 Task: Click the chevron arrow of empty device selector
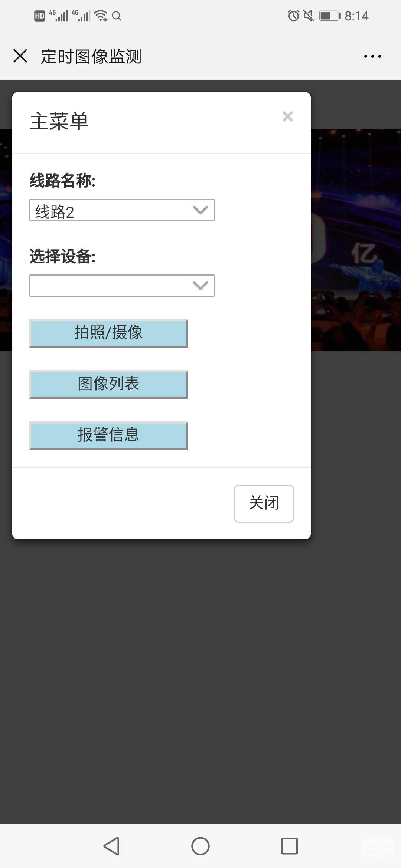point(200,286)
